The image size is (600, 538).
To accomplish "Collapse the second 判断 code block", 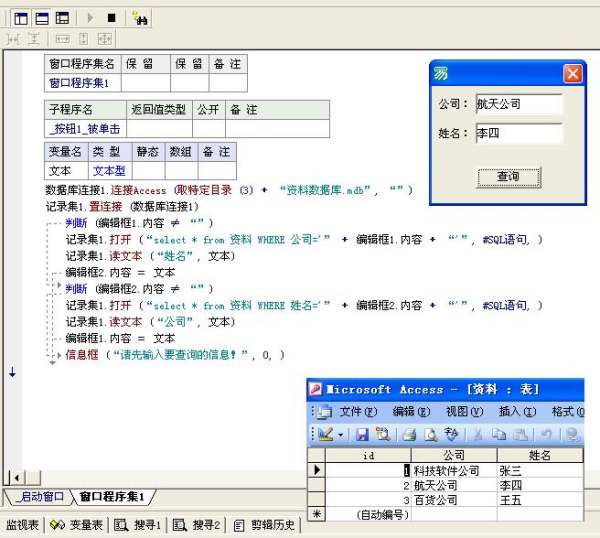I will tap(56, 289).
